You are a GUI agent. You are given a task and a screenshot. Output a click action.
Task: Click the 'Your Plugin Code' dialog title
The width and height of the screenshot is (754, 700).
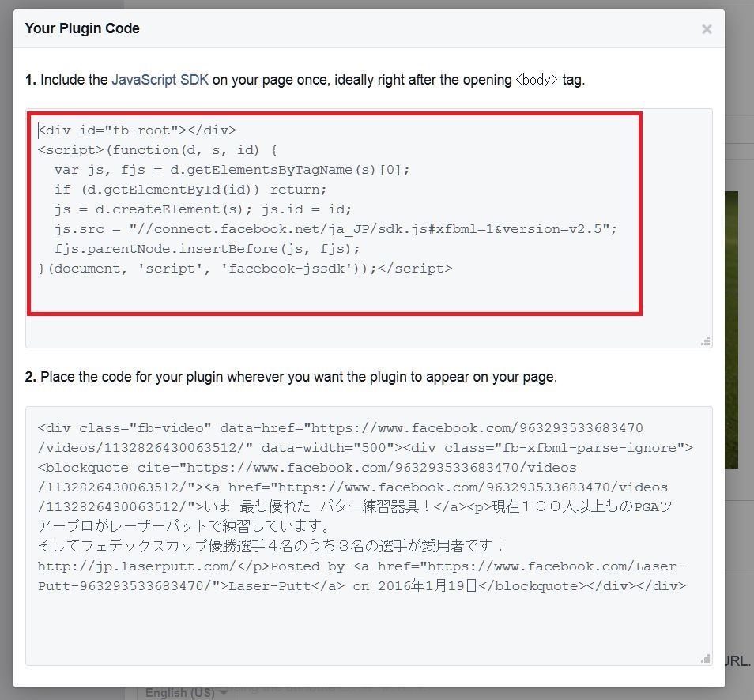pyautogui.click(x=82, y=28)
